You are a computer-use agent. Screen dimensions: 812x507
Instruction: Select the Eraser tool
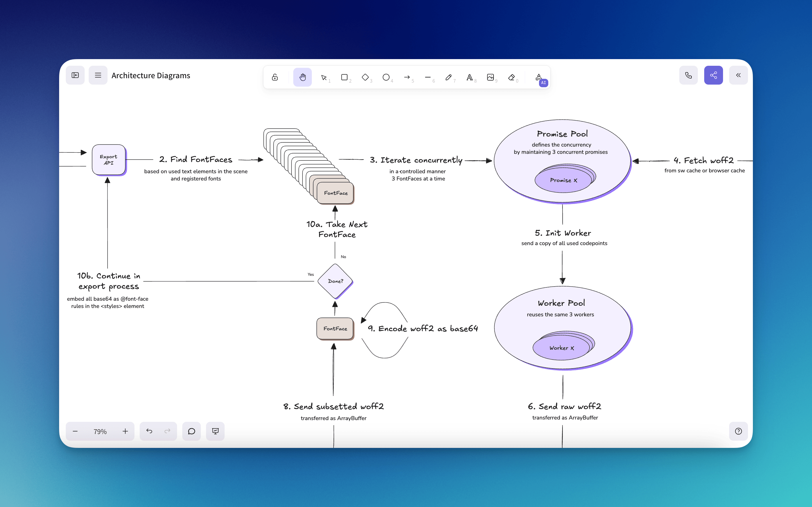click(511, 77)
